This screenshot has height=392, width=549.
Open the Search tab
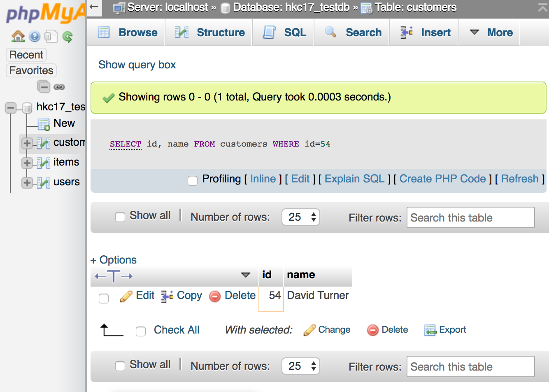point(352,33)
